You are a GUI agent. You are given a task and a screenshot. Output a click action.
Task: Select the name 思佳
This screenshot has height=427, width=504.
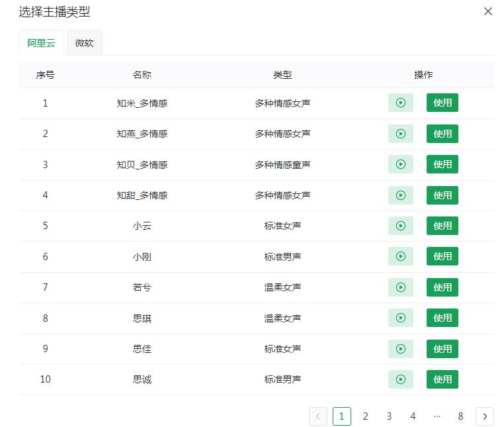pyautogui.click(x=142, y=349)
